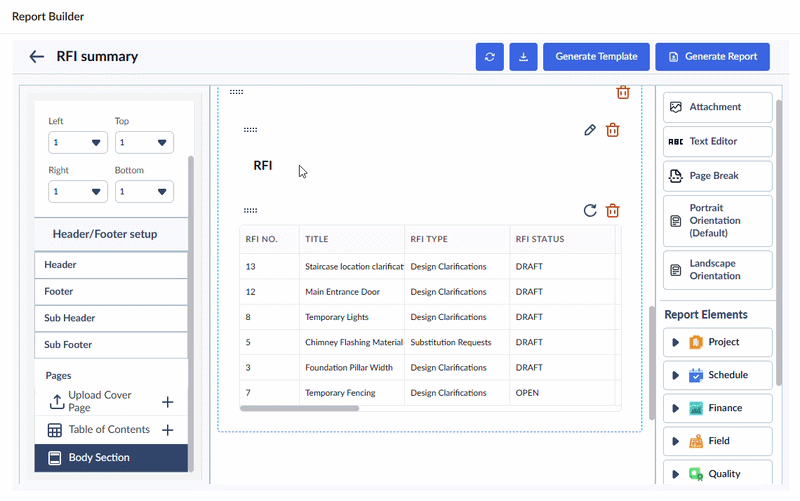
Task: Expand the Field report elements
Action: coord(675,441)
